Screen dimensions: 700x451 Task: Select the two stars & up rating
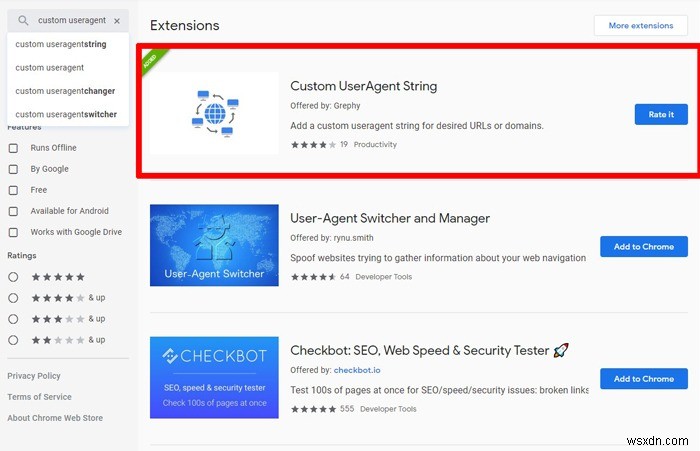coord(14,340)
